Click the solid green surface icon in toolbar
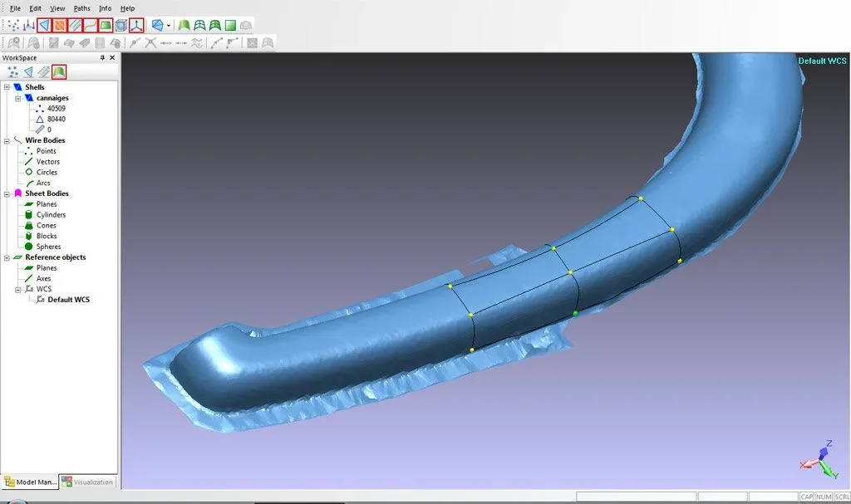Screen dimensions: 851x504 [184, 25]
